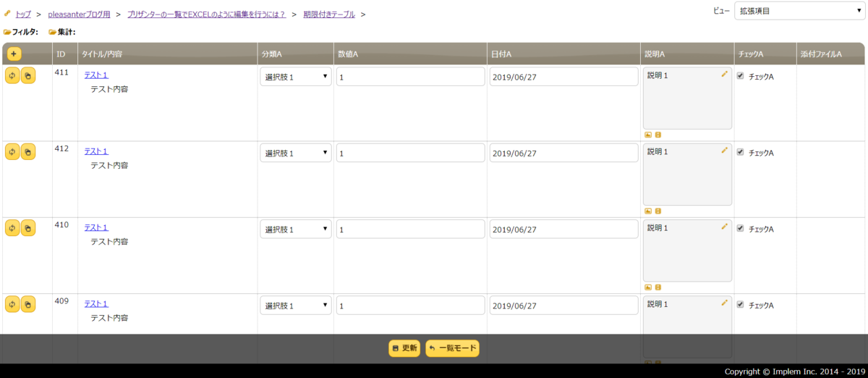The height and width of the screenshot is (378, 868).
Task: Click the pencil edit icon in row 410 説明A
Action: [x=724, y=226]
